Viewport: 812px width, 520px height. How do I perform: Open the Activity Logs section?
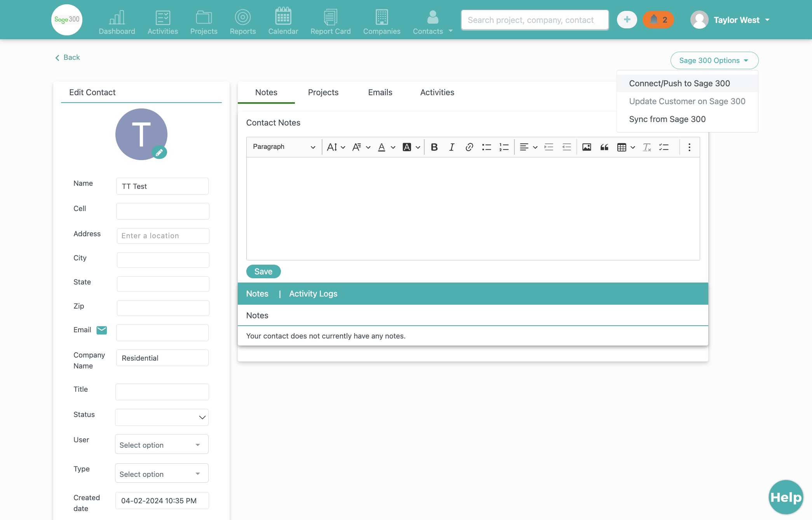coord(313,294)
